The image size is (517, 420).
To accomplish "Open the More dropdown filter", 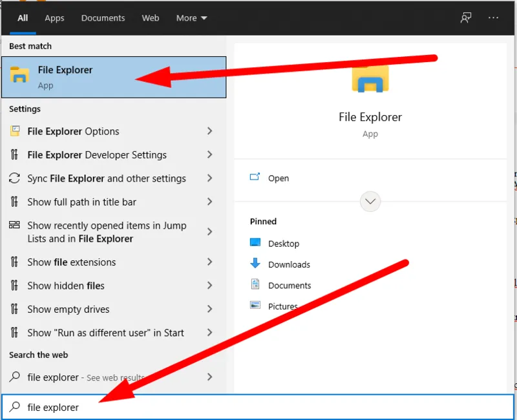I will 191,18.
